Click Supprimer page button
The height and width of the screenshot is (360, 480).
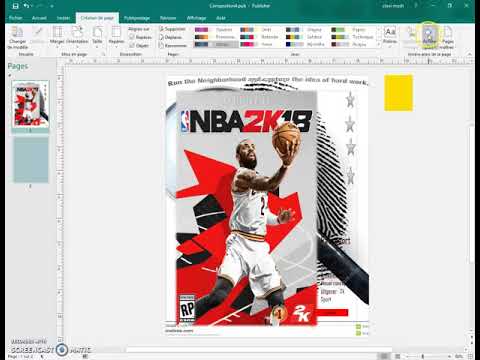[172, 29]
